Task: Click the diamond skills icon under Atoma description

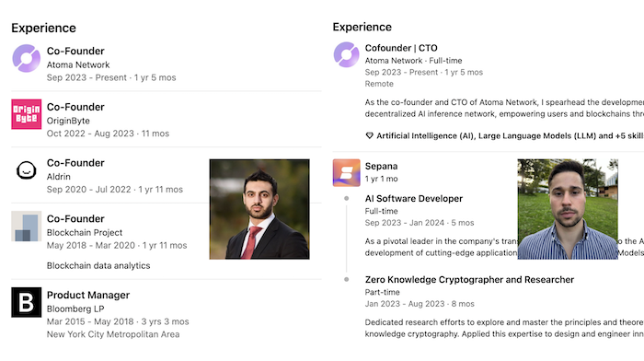Action: [369, 135]
